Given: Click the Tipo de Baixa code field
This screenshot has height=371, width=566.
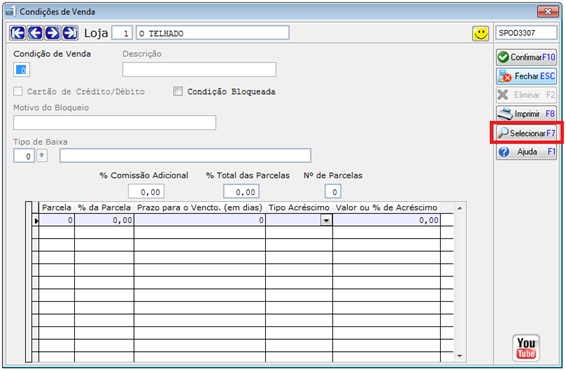Looking at the screenshot, I should pos(24,156).
